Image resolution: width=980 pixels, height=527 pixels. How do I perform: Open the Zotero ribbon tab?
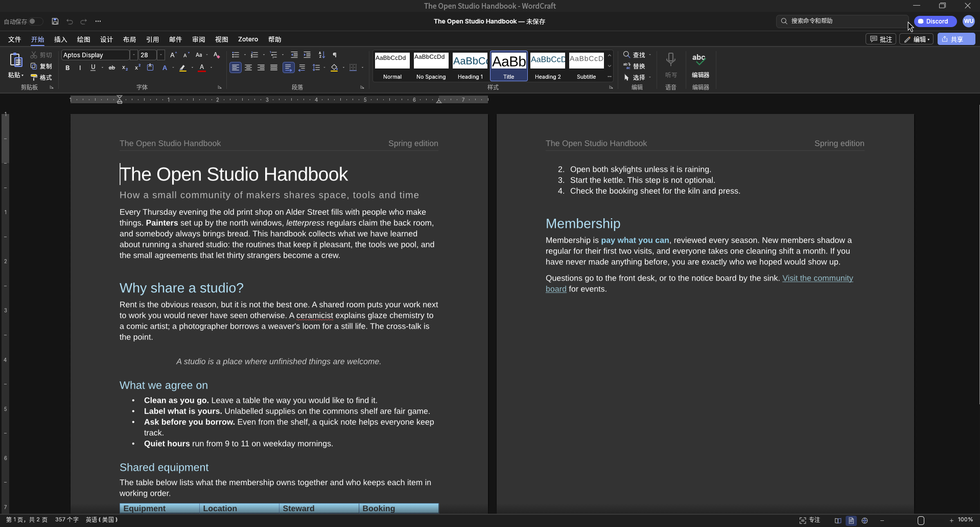[248, 39]
